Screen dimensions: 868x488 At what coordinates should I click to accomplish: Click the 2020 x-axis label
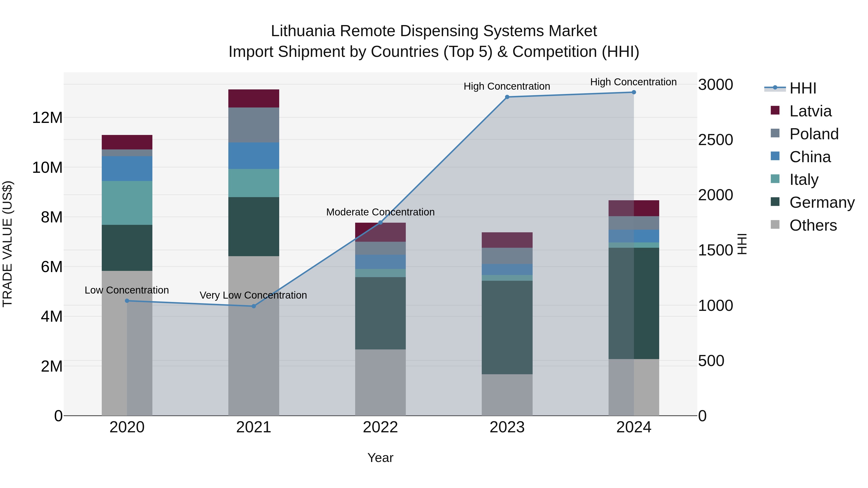pyautogui.click(x=127, y=427)
